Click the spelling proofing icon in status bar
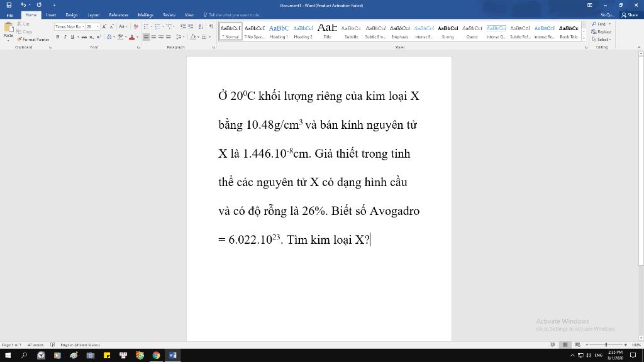 coord(53,345)
